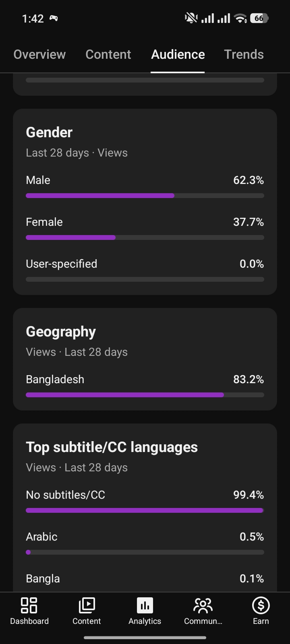Switch to the top Content tab
290x644 pixels.
(108, 54)
